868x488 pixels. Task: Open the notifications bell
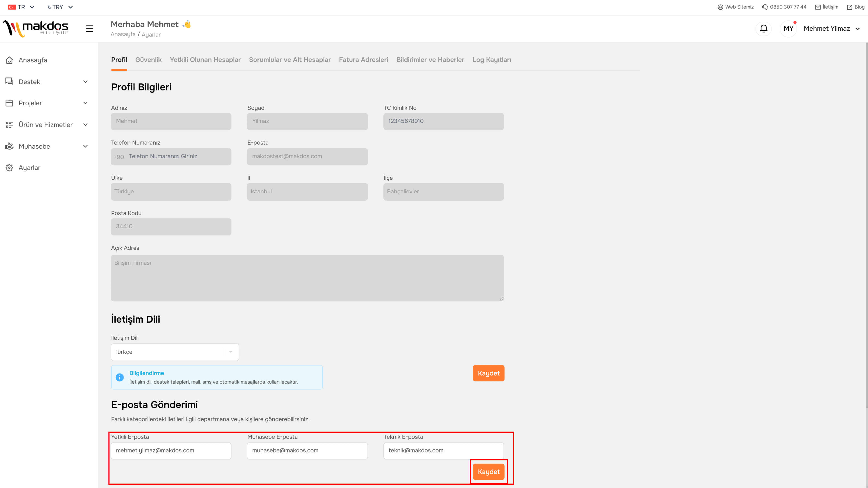coord(764,29)
